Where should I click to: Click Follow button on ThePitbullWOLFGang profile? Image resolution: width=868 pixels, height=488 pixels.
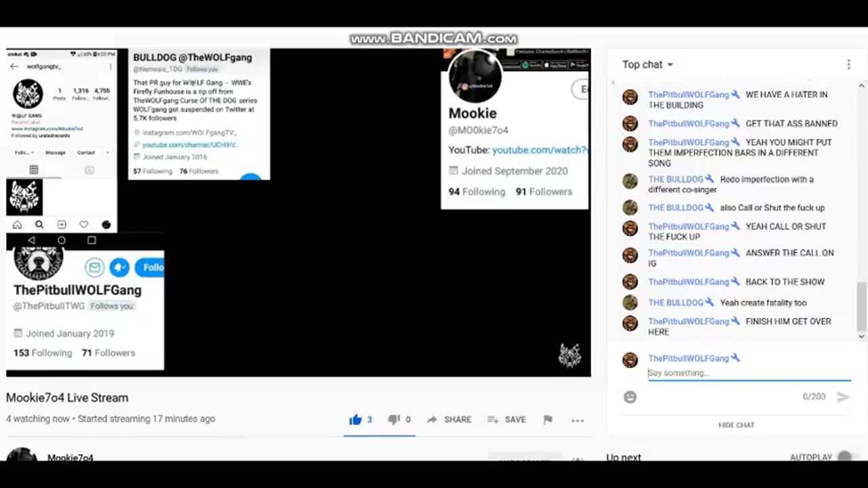[150, 267]
